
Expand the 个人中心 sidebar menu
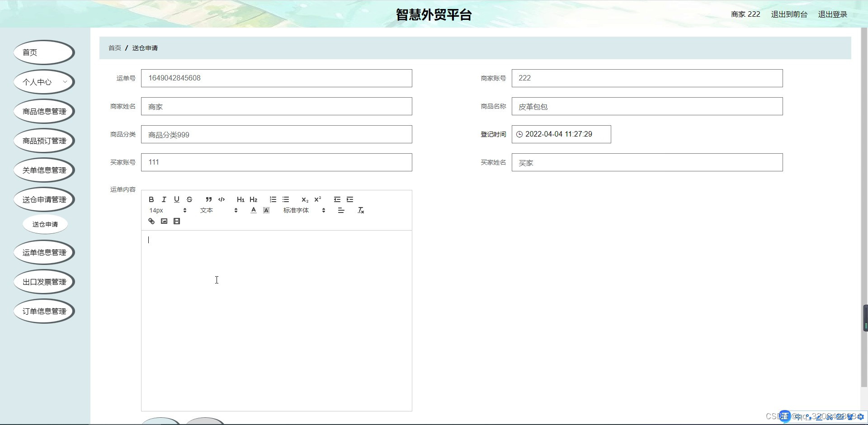pyautogui.click(x=44, y=82)
